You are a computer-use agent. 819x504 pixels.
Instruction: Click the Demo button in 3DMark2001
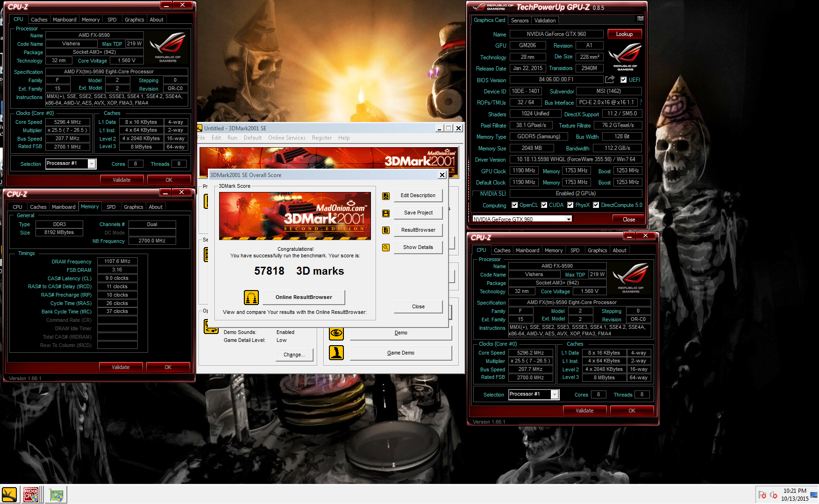pos(401,333)
